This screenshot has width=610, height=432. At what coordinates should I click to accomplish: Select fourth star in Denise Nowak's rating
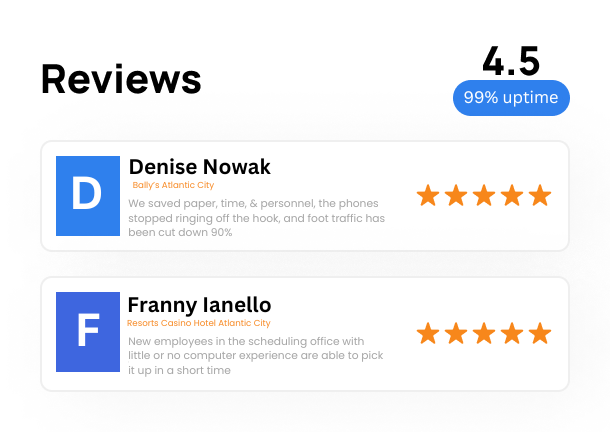pyautogui.click(x=512, y=195)
